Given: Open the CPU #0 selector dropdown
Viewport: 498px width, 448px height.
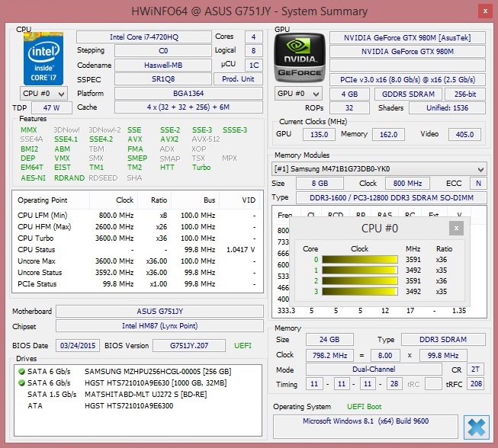Looking at the screenshot, I should click(x=43, y=94).
